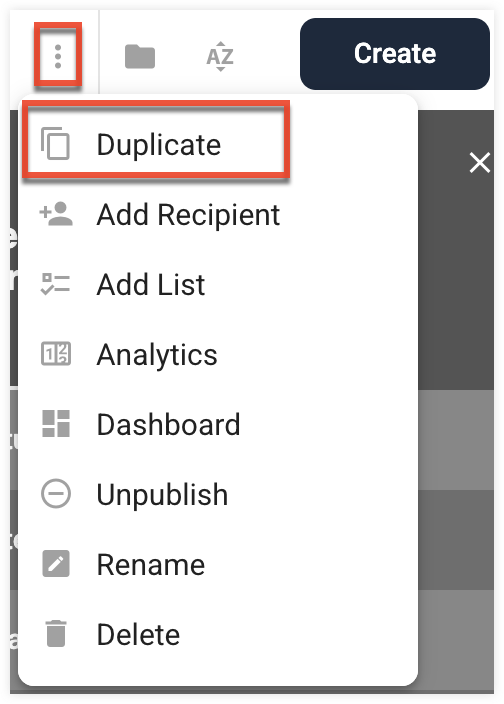The image size is (504, 704).
Task: Select Duplicate from the menu
Action: pyautogui.click(x=218, y=145)
